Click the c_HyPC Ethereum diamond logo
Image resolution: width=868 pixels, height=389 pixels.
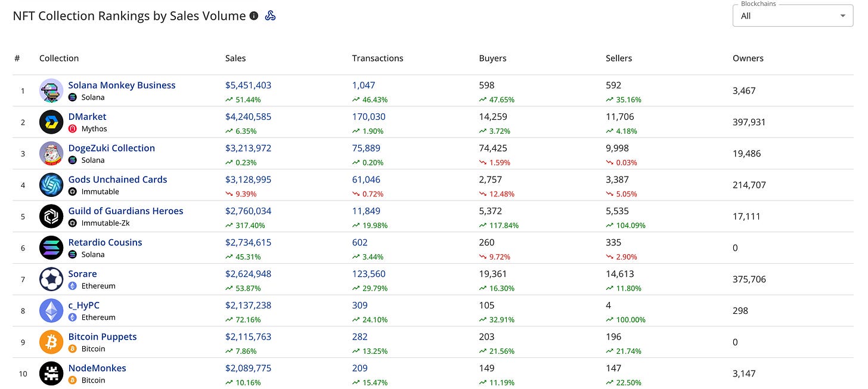point(51,311)
